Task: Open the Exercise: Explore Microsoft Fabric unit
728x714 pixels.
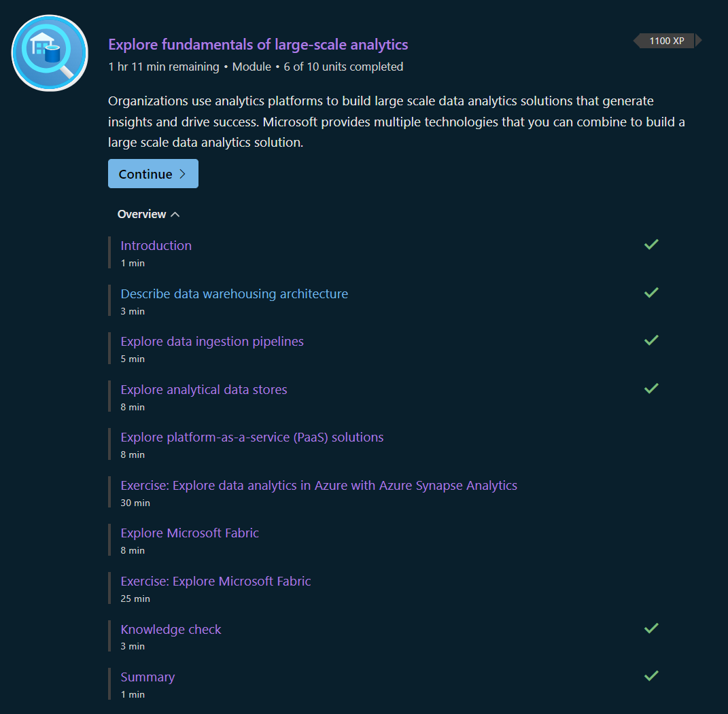Action: tap(215, 581)
